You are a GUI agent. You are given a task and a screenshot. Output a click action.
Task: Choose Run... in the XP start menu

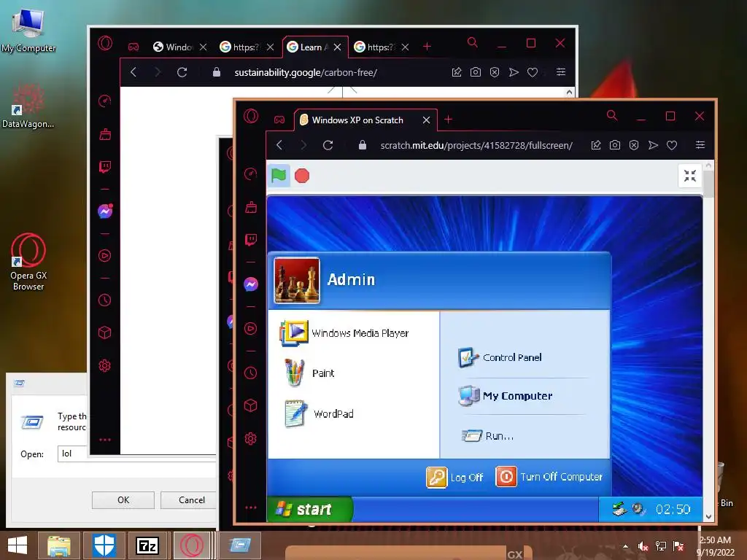487,436
